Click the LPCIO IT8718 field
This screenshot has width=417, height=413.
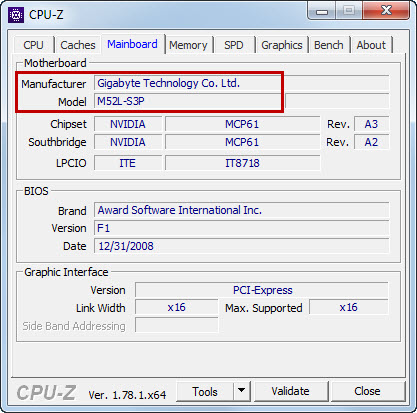click(242, 163)
